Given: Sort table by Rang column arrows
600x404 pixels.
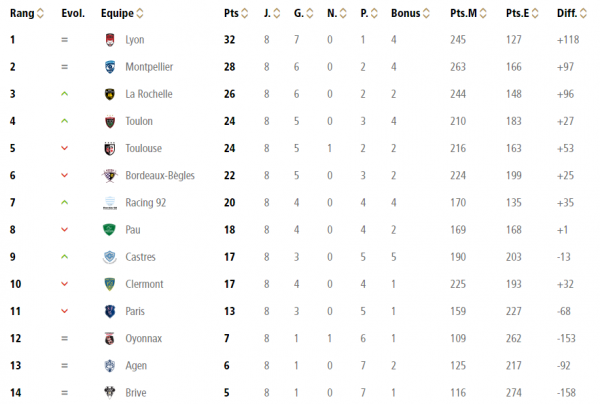Looking at the screenshot, I should pos(40,13).
